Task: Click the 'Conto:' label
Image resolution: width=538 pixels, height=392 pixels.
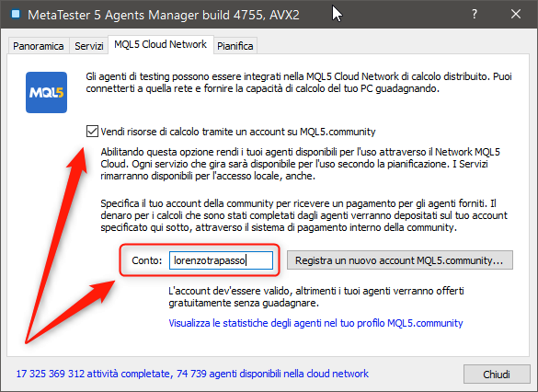Action: tap(146, 260)
